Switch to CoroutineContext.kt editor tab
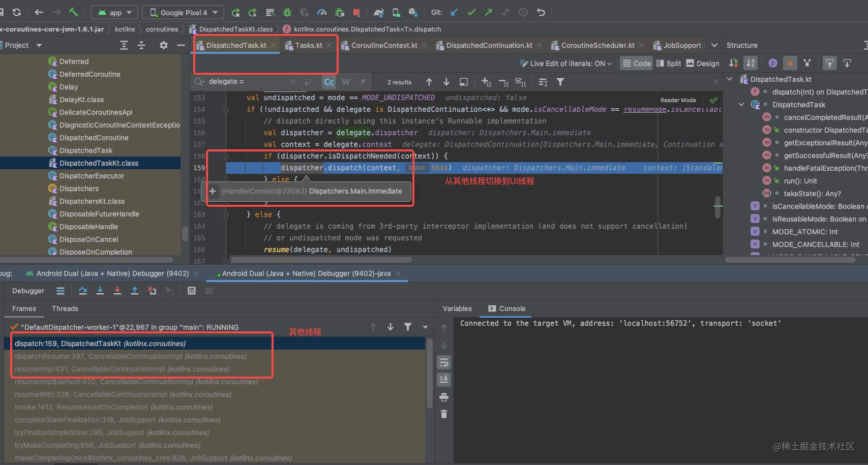Image resolution: width=868 pixels, height=465 pixels. click(384, 45)
